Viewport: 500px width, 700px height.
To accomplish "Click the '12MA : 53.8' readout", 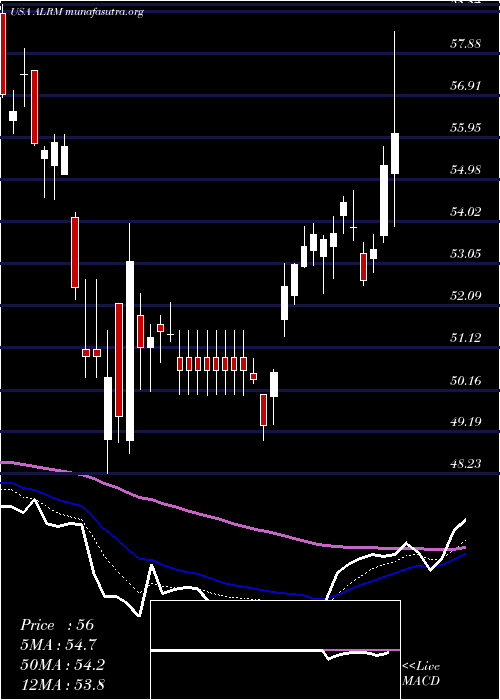I will pos(62,684).
